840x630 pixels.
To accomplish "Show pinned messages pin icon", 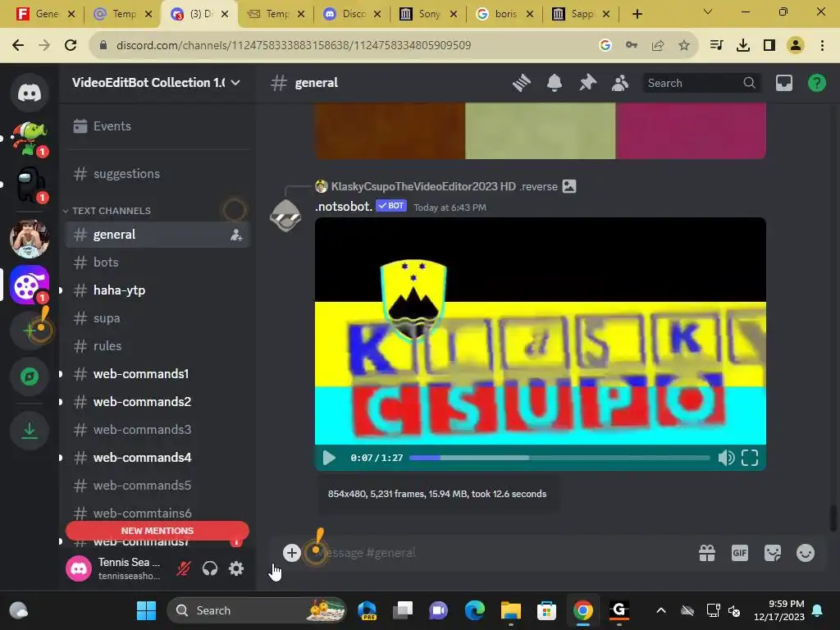I will tap(587, 83).
